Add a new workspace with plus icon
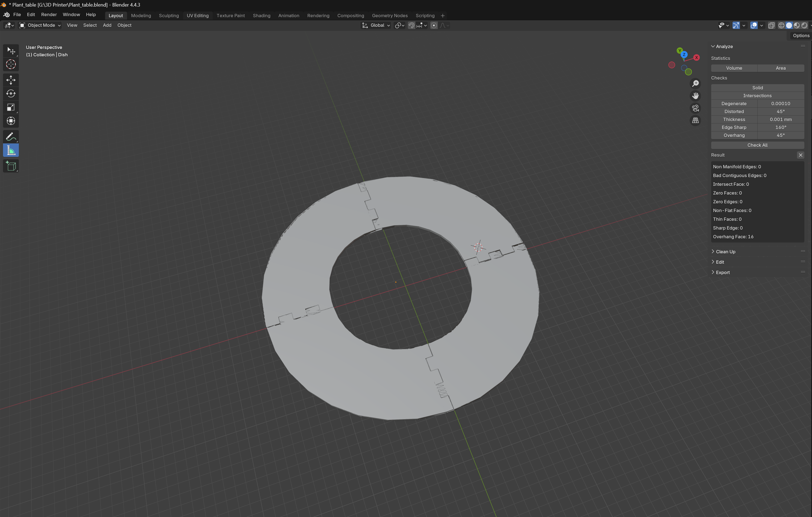 443,16
